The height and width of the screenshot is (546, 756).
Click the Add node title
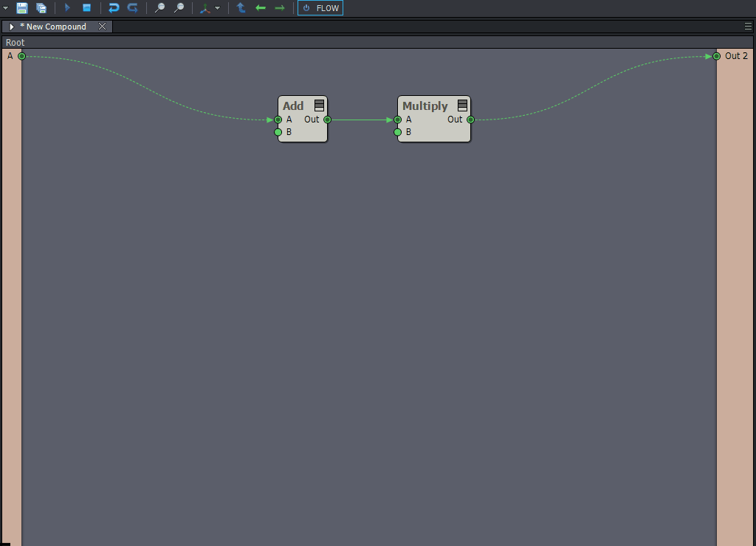click(293, 106)
